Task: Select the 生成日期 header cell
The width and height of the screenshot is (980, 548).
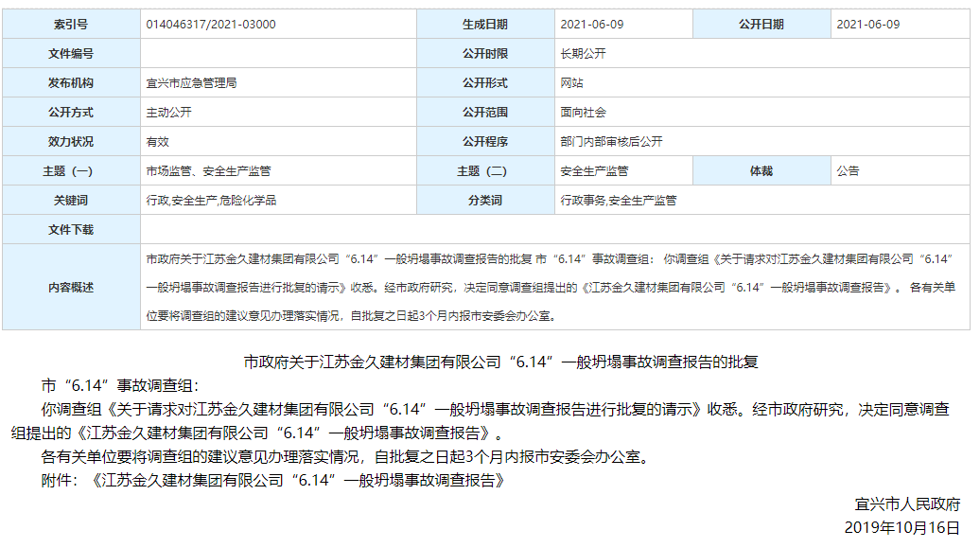Action: tap(485, 25)
